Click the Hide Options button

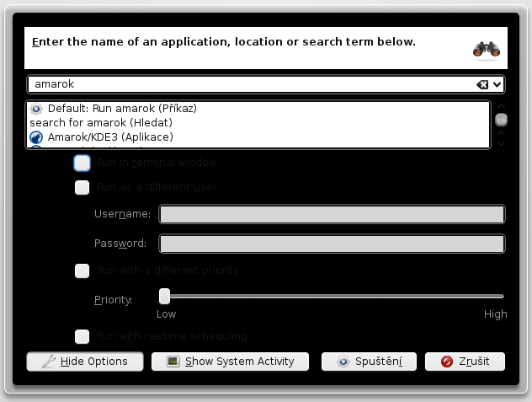pos(85,362)
